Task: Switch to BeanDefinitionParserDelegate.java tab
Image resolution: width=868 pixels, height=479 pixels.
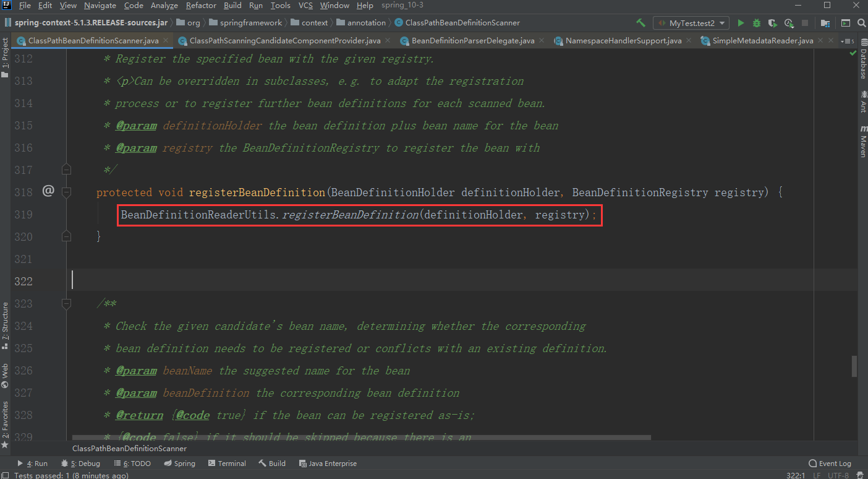Action: 473,41
